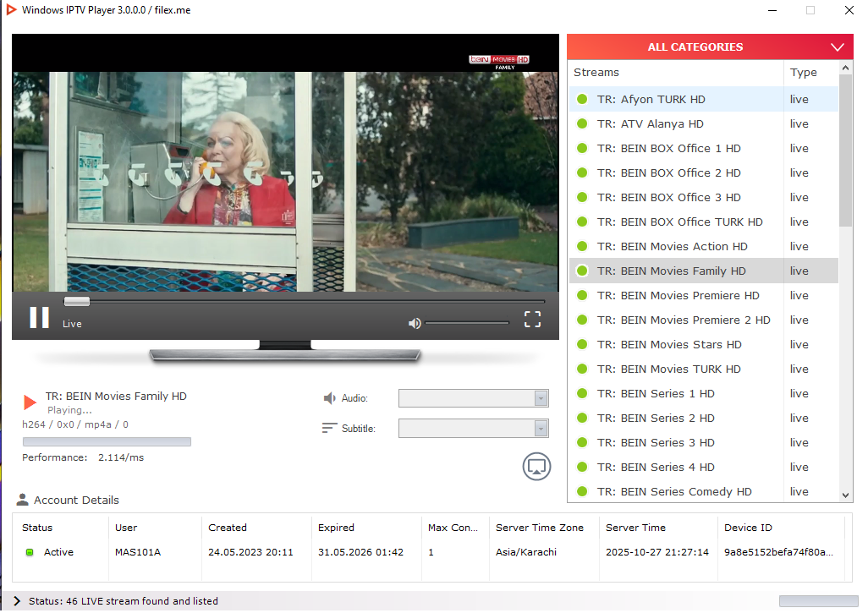
Task: Click the Account Details person icon
Action: 23,500
